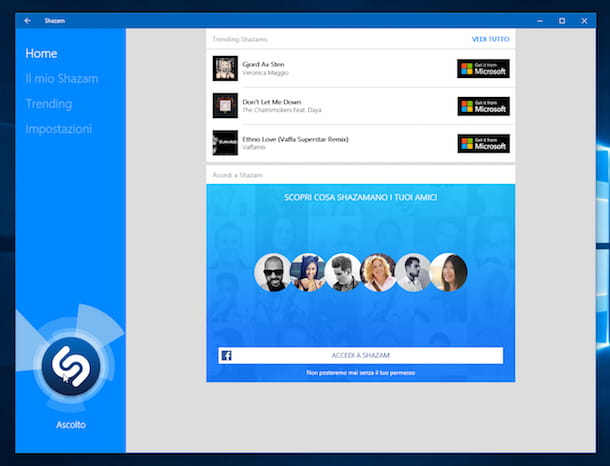
Task: Open the Home section
Action: pyautogui.click(x=41, y=53)
